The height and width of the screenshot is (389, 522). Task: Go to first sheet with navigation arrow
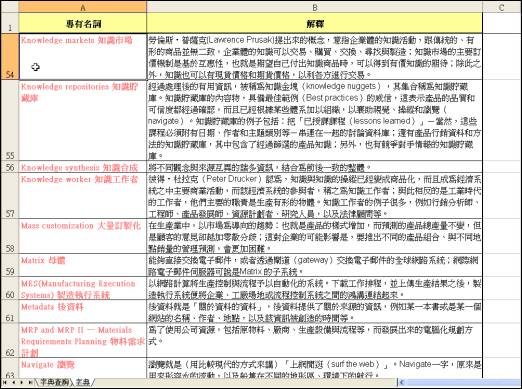(x=5, y=382)
